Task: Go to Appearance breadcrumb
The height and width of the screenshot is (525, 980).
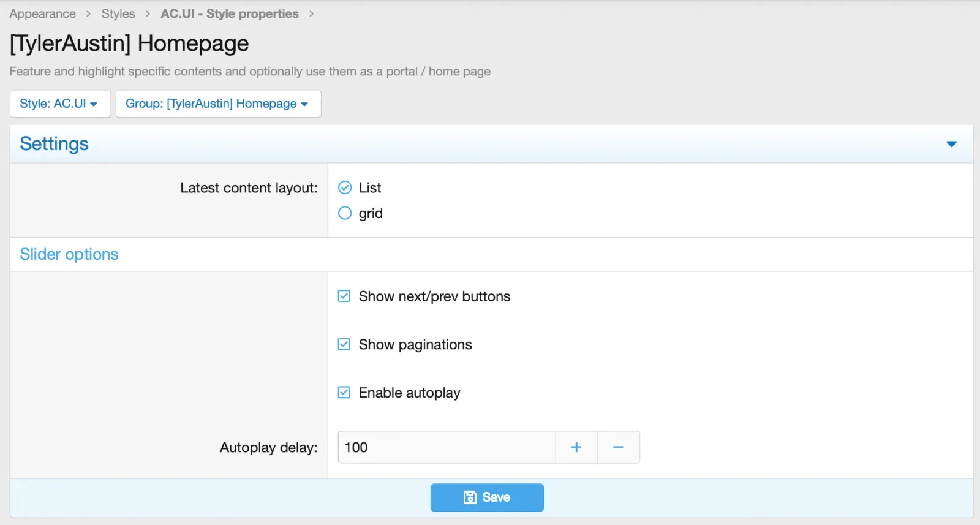Action: click(x=42, y=13)
